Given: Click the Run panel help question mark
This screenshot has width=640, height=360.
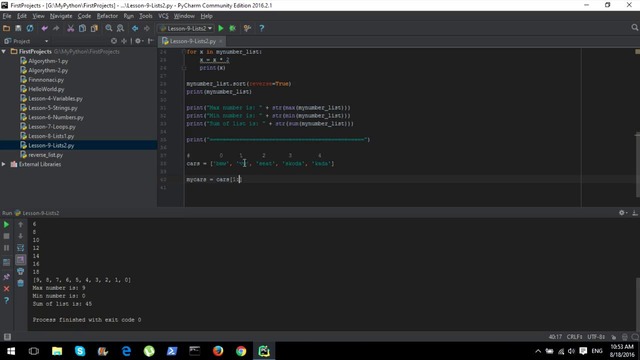Looking at the screenshot, I should point(6,300).
